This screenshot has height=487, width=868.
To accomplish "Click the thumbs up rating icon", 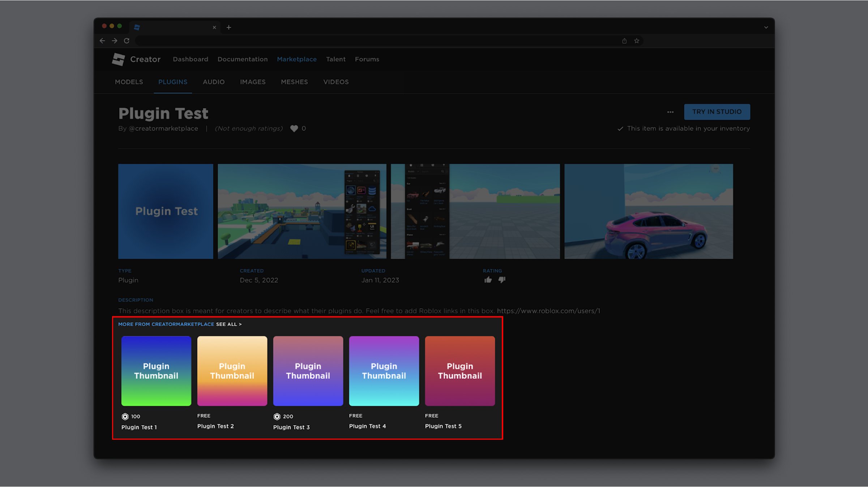I will (x=488, y=280).
